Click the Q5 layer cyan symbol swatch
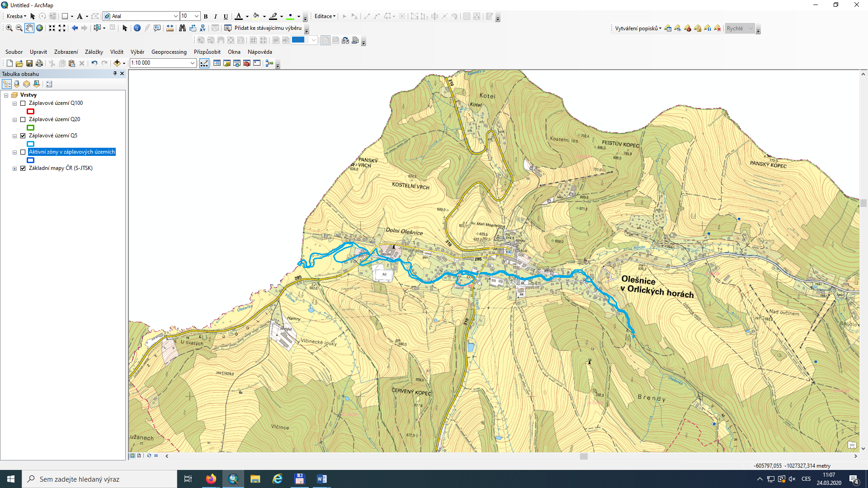The image size is (868, 488). point(31,144)
